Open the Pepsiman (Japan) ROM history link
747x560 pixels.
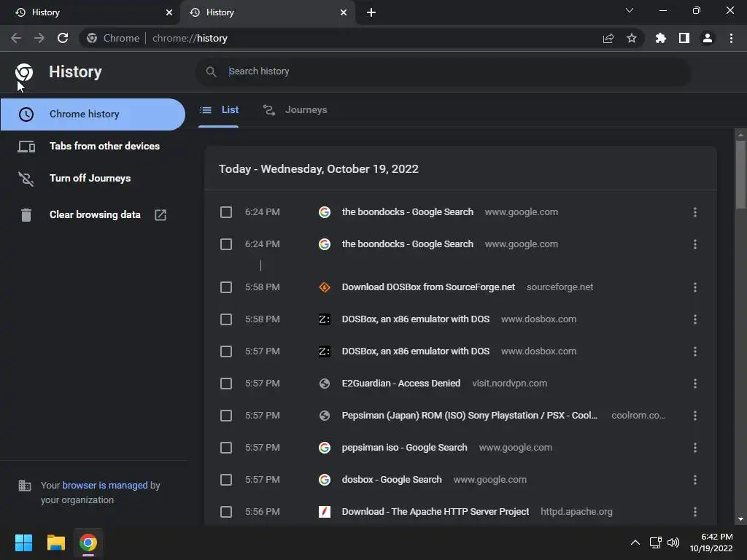click(x=469, y=416)
